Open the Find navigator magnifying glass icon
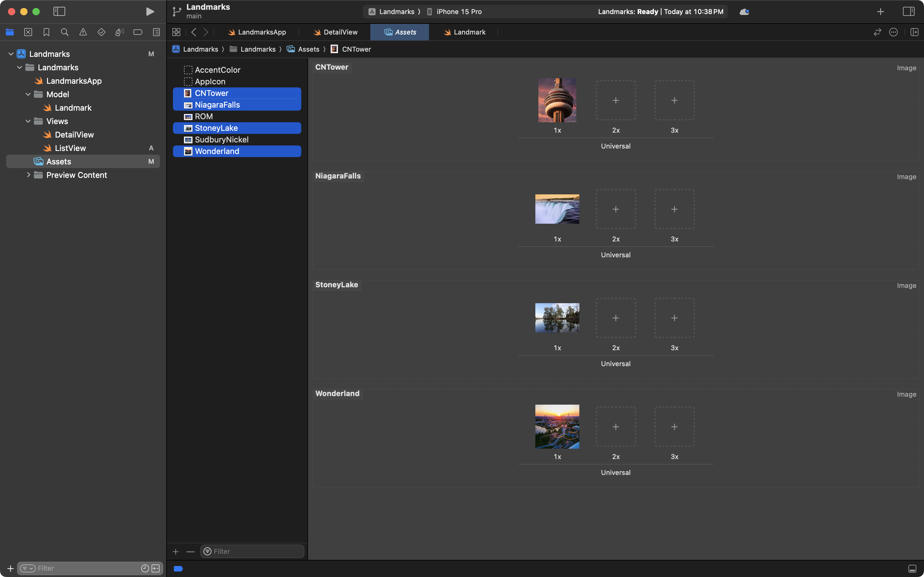The height and width of the screenshot is (577, 924). coord(64,32)
